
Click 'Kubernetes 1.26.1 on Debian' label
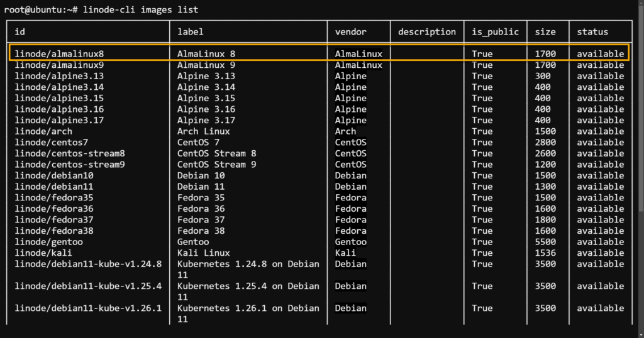coord(248,308)
